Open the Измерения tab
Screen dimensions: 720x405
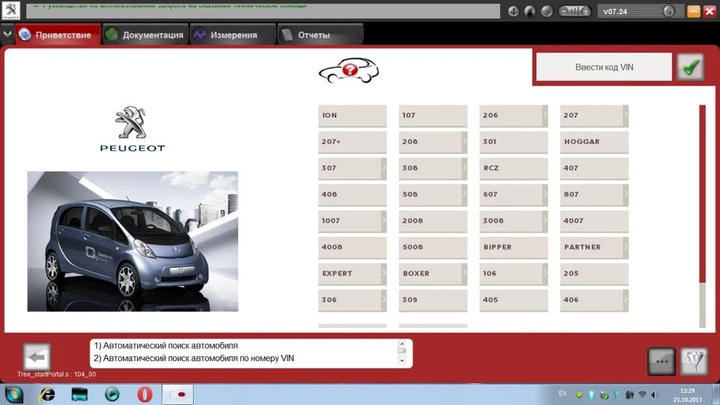(x=233, y=34)
